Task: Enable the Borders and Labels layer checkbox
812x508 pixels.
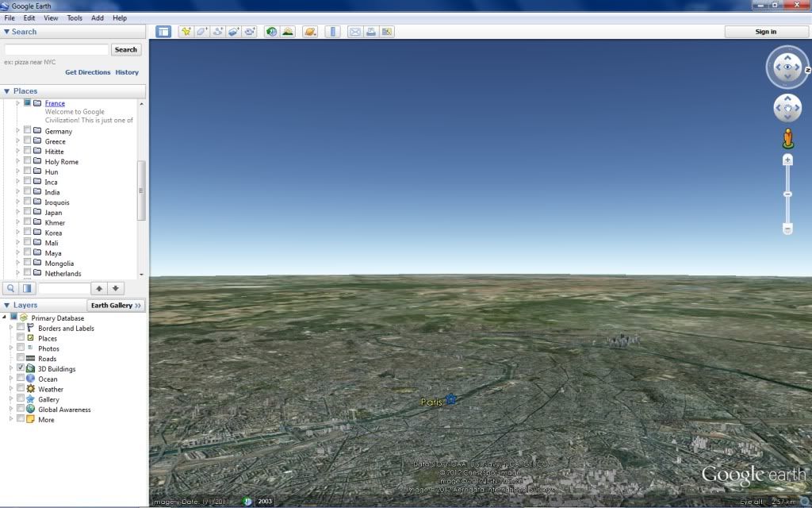Action: click(x=21, y=327)
